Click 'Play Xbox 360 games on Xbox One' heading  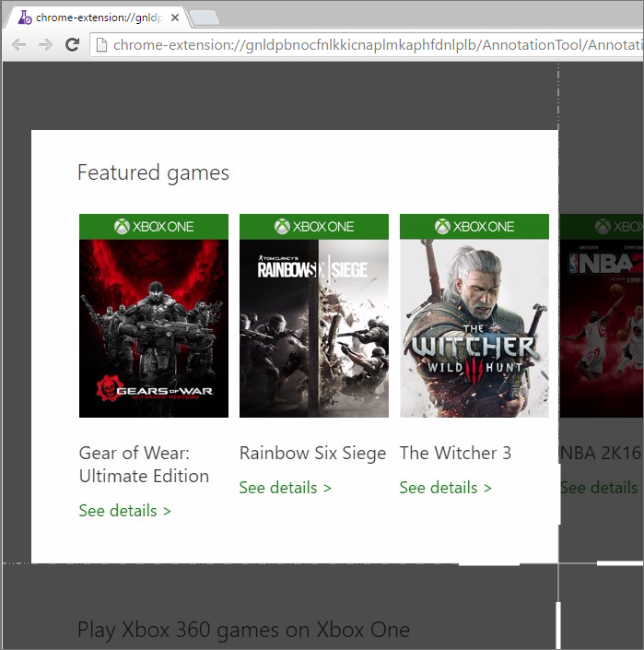point(243,630)
